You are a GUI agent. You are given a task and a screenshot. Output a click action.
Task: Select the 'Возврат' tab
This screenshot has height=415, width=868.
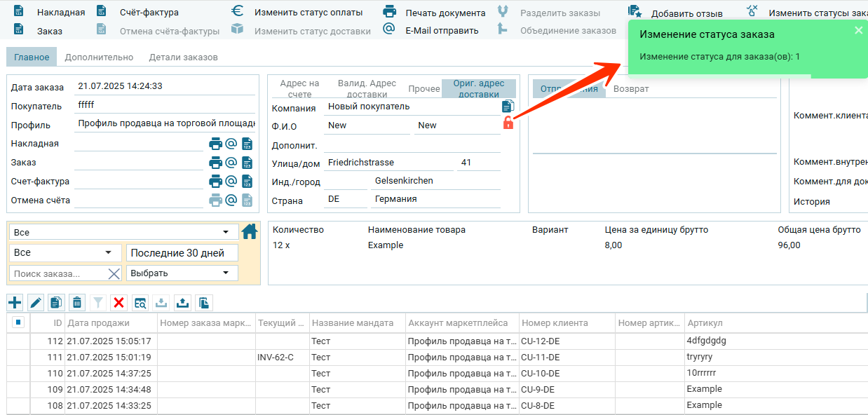point(631,89)
